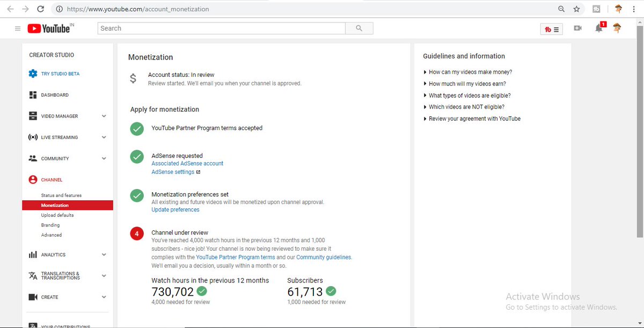Click the Video Manager icon
644x328 pixels.
tap(33, 116)
